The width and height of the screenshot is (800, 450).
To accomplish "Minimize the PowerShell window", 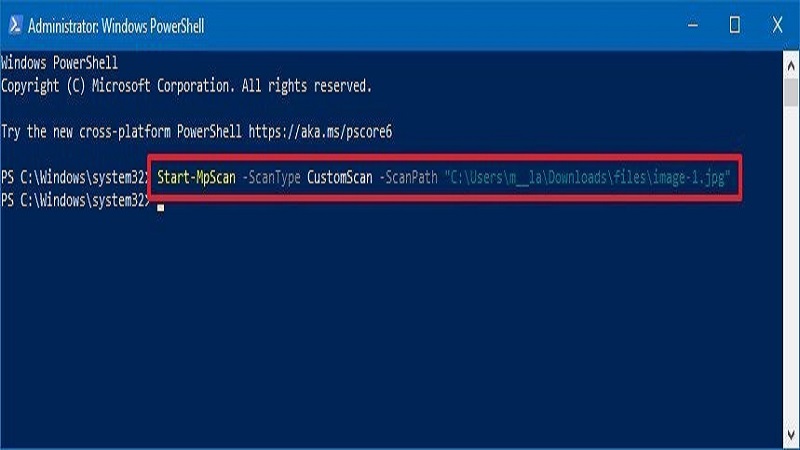I will click(x=689, y=25).
